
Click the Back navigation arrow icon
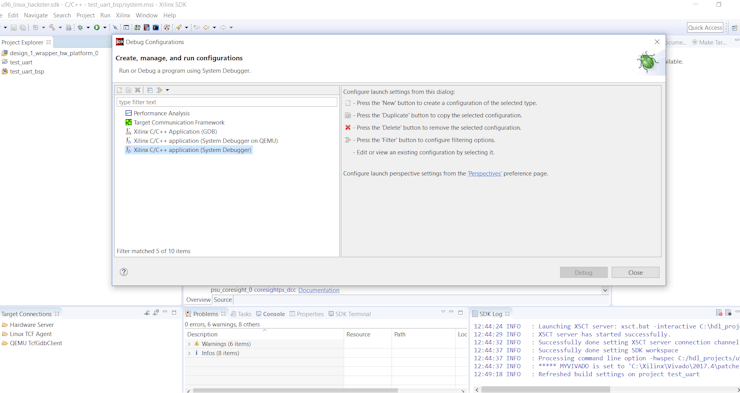(x=206, y=27)
